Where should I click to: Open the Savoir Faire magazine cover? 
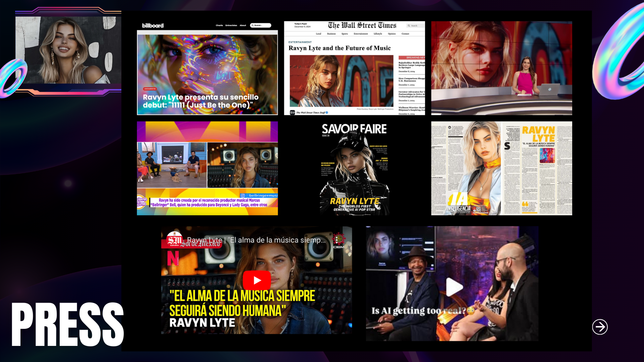354,168
